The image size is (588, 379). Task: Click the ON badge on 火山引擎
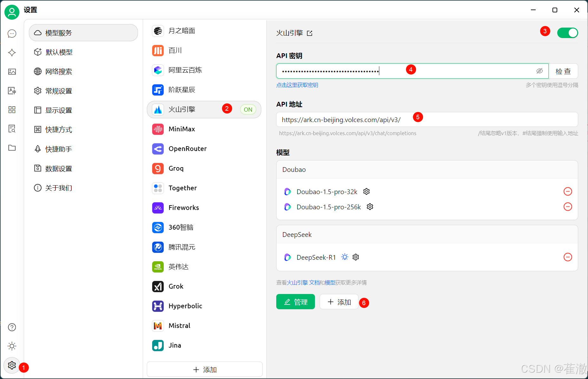pyautogui.click(x=248, y=109)
